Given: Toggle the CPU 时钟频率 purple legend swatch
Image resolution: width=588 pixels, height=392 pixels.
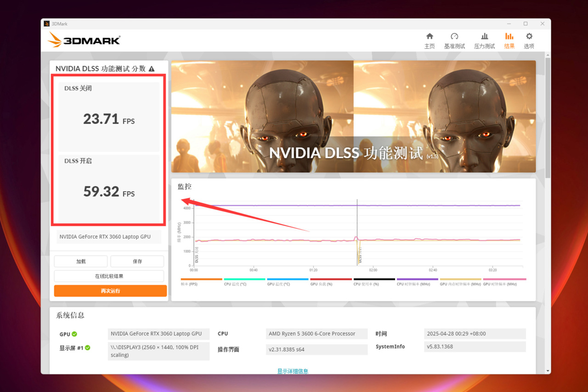Looking at the screenshot, I should point(418,279).
